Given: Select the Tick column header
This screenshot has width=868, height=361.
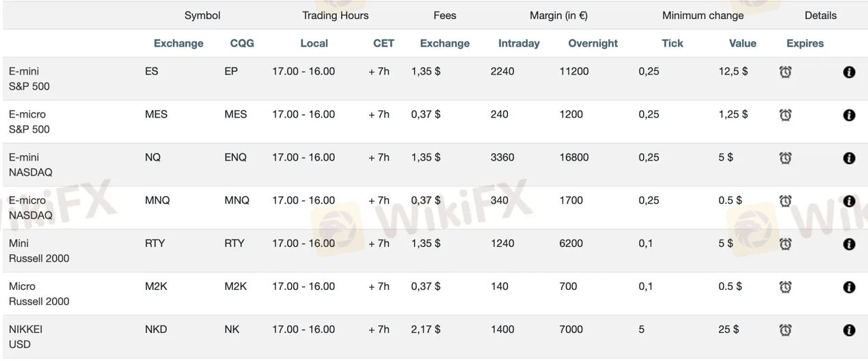Looking at the screenshot, I should pyautogui.click(x=672, y=43).
